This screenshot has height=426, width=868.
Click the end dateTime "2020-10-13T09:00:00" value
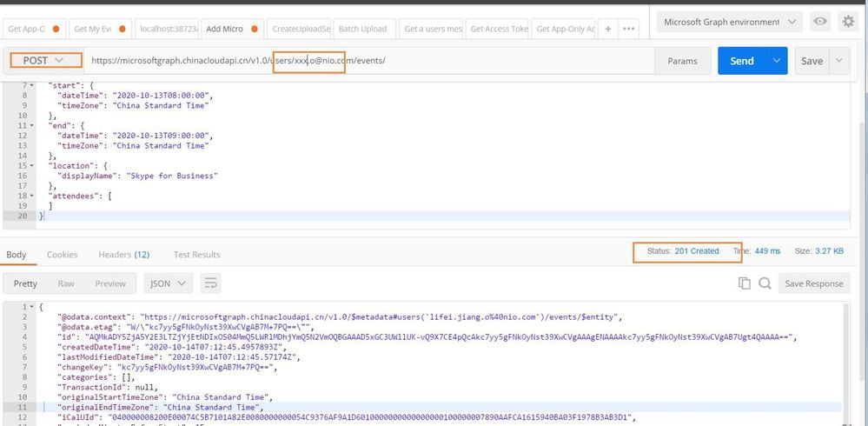pos(161,136)
